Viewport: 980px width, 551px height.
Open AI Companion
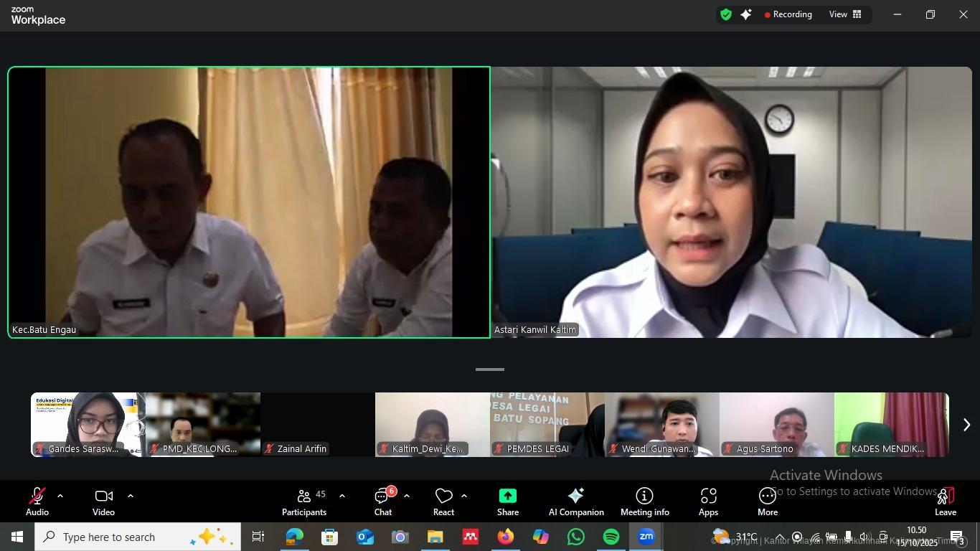(575, 501)
